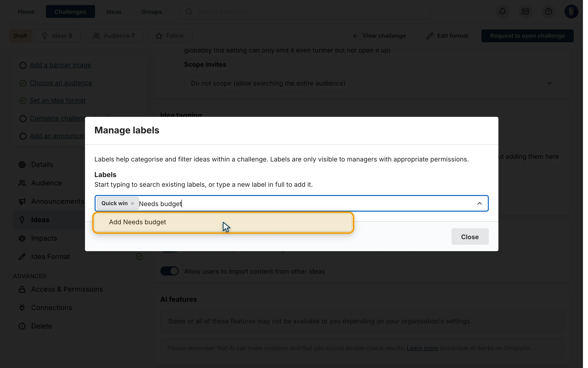Open Add a banner image link

(60, 65)
